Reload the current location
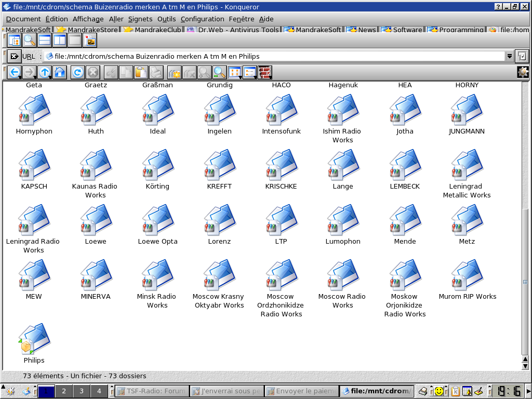Viewport: 532px width, 399px height. [78, 72]
